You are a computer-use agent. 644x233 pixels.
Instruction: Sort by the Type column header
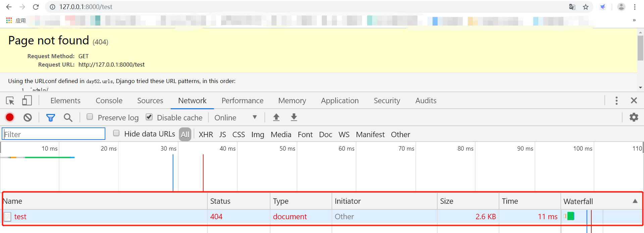tap(301, 201)
